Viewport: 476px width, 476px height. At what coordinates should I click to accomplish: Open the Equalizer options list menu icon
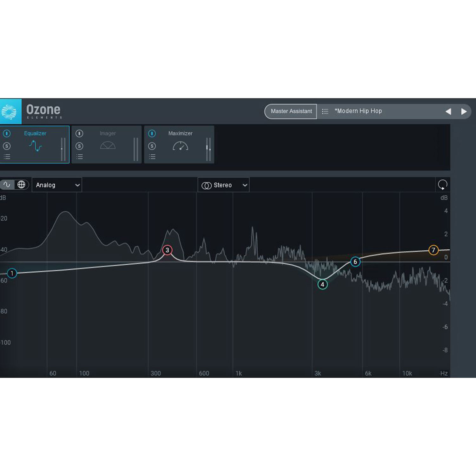(7, 156)
